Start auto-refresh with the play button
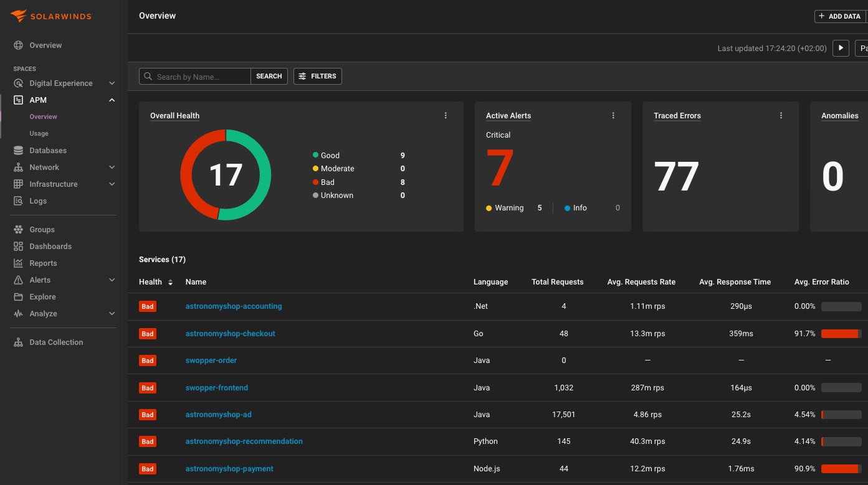The image size is (868, 485). [841, 48]
